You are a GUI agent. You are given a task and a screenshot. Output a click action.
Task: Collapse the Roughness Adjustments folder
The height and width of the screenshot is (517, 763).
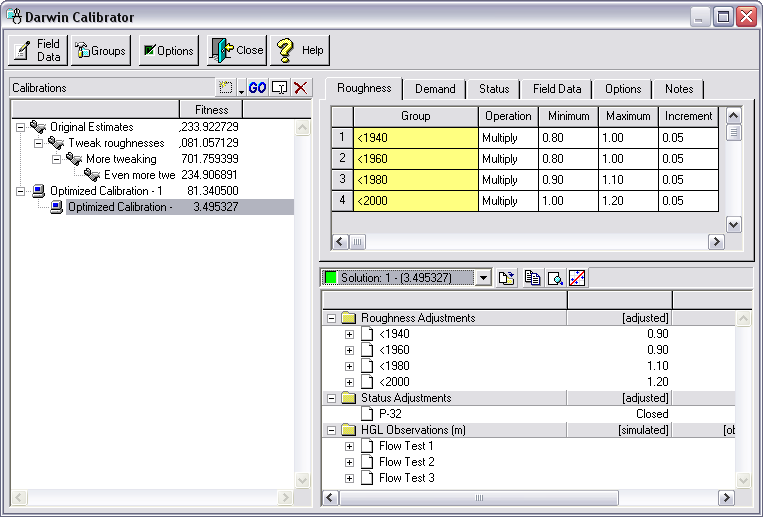click(331, 318)
